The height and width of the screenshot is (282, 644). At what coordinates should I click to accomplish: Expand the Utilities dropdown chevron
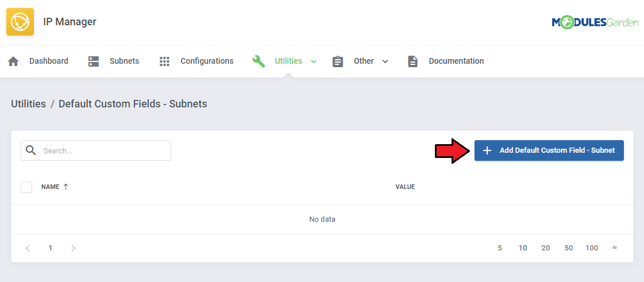(x=314, y=61)
